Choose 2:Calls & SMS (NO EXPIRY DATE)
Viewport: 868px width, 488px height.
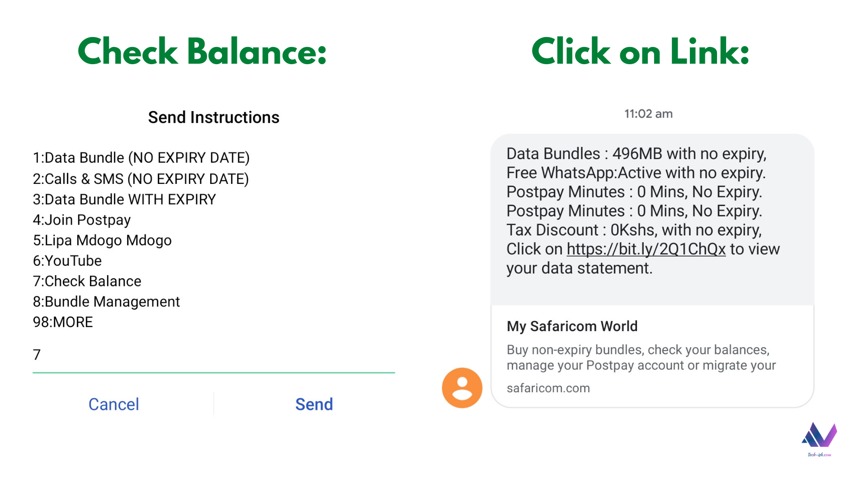click(141, 179)
